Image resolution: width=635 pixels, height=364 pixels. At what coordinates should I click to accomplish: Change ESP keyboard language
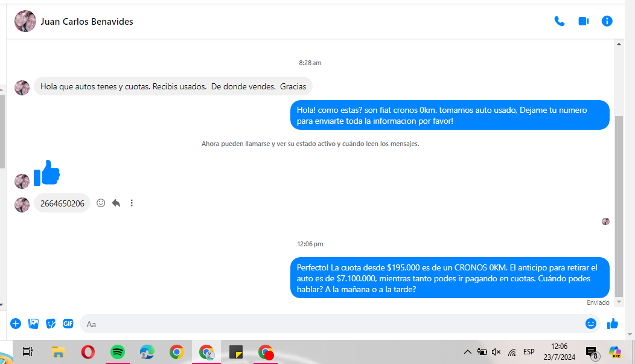pyautogui.click(x=529, y=352)
